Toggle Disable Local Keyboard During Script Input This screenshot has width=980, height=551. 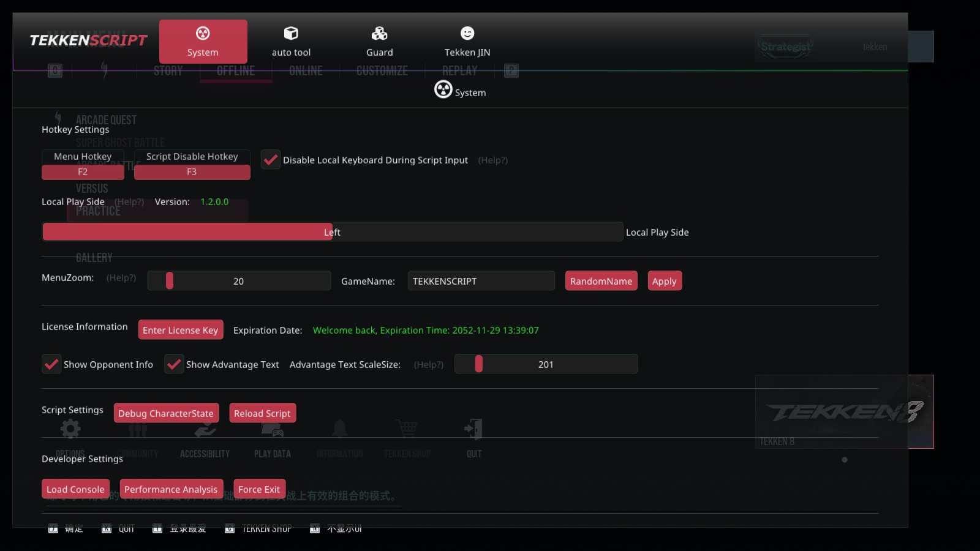[271, 160]
